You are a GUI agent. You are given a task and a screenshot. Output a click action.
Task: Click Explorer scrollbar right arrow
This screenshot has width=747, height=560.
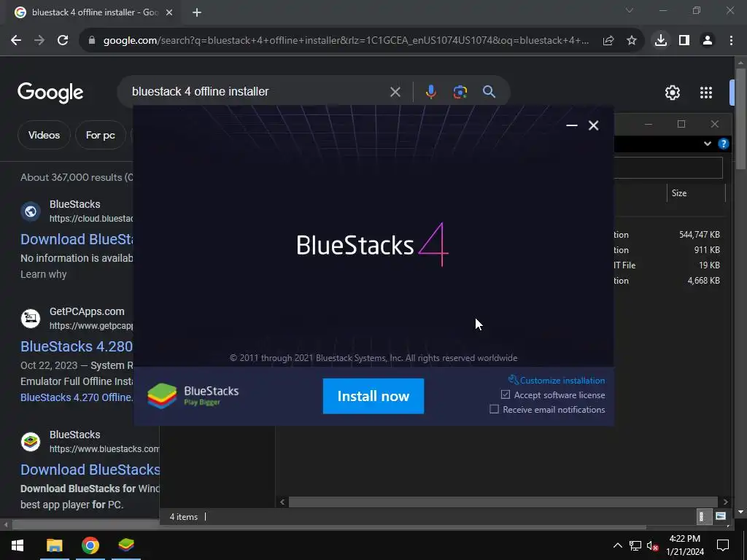point(725,502)
